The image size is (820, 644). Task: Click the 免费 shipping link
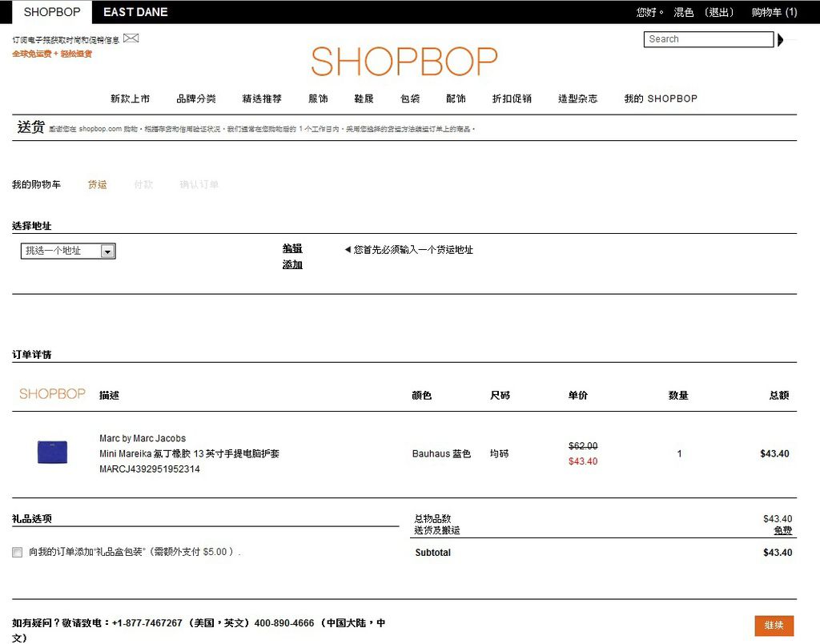pyautogui.click(x=783, y=530)
